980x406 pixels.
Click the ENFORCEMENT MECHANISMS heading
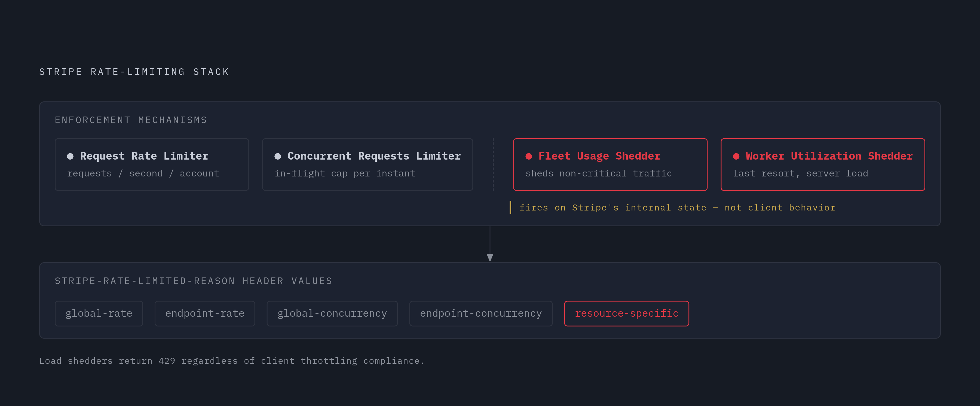[131, 120]
